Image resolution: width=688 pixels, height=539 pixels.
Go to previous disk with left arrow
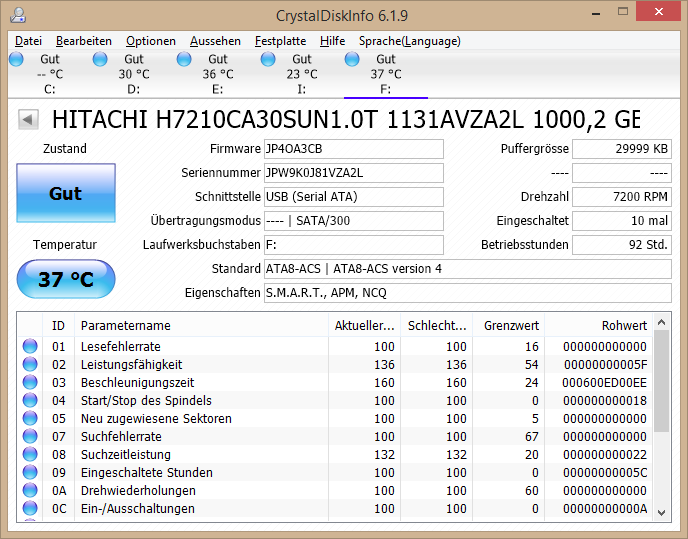(x=28, y=119)
